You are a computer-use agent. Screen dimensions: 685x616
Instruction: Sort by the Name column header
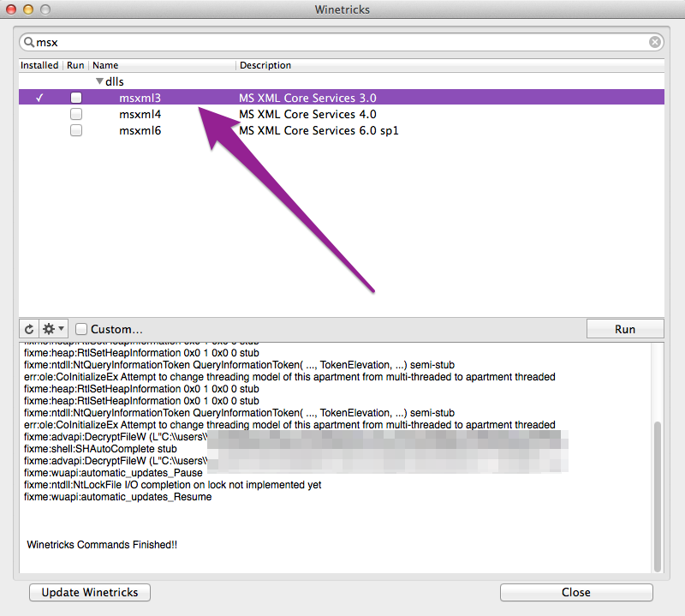163,65
